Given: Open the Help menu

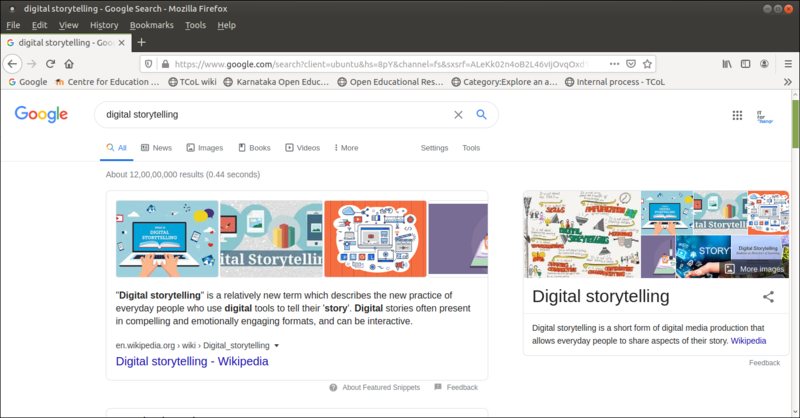Looking at the screenshot, I should point(227,25).
